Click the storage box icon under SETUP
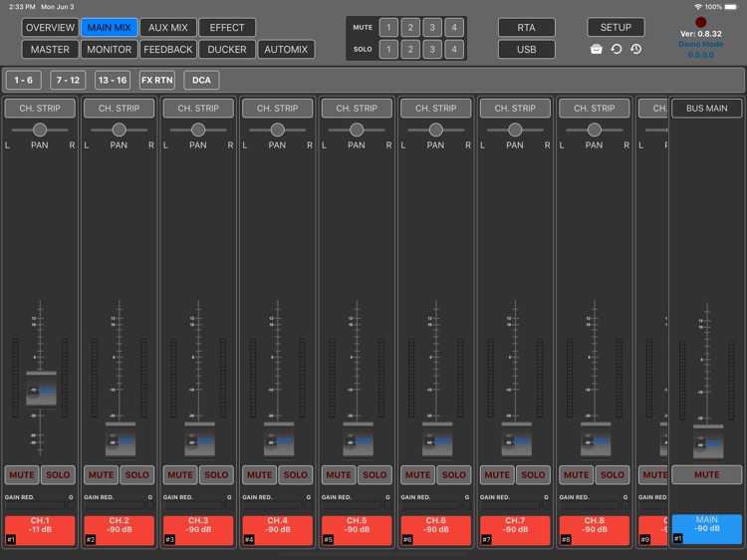The width and height of the screenshot is (747, 560). pos(596,49)
